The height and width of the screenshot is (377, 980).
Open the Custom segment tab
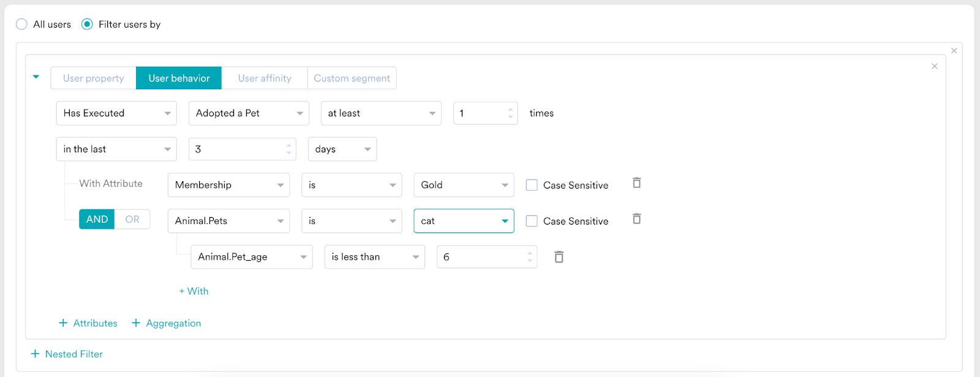352,78
